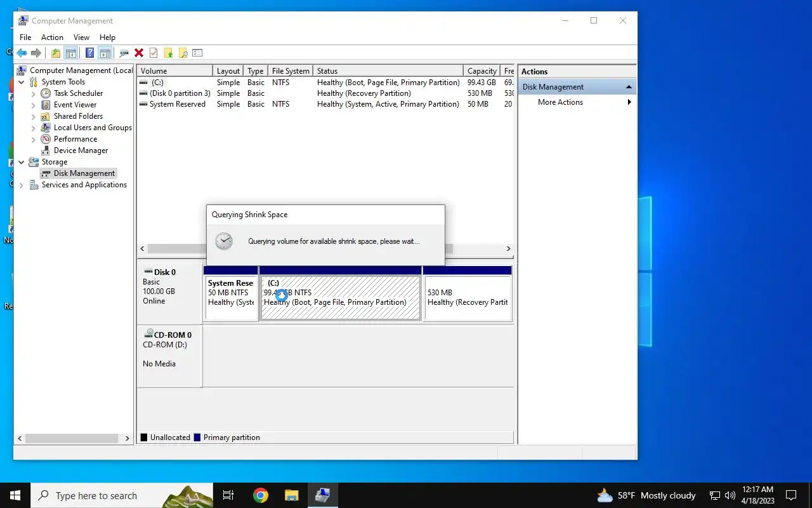Viewport: 812px width, 508px height.
Task: Open File Explorer from the taskbar
Action: (291, 495)
